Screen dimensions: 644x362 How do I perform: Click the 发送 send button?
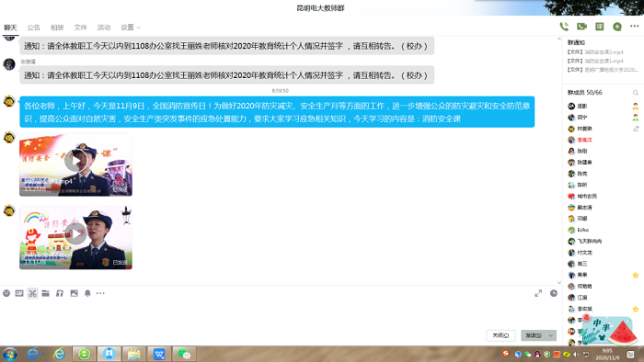(x=534, y=335)
